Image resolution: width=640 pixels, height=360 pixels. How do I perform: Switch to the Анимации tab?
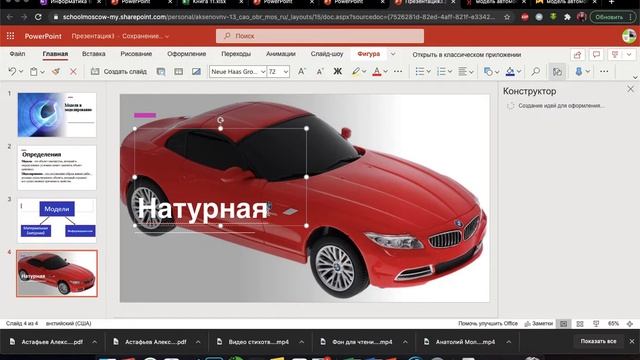pyautogui.click(x=281, y=54)
